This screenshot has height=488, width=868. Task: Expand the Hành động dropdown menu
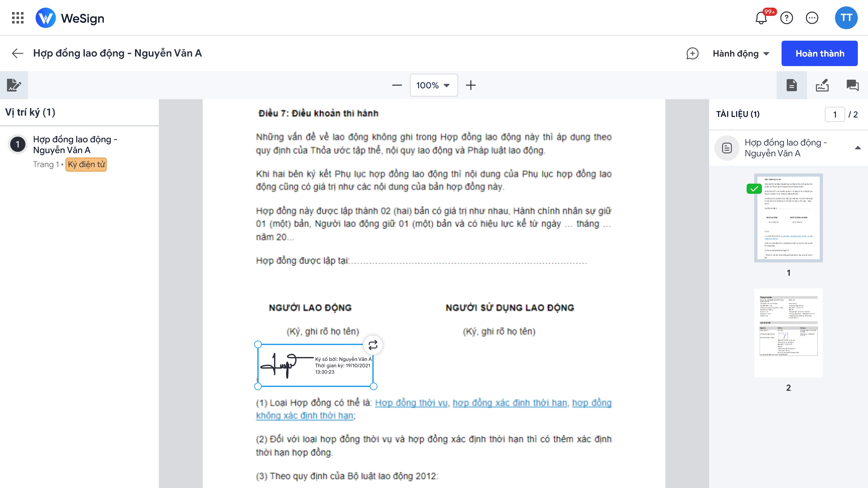[x=742, y=54]
